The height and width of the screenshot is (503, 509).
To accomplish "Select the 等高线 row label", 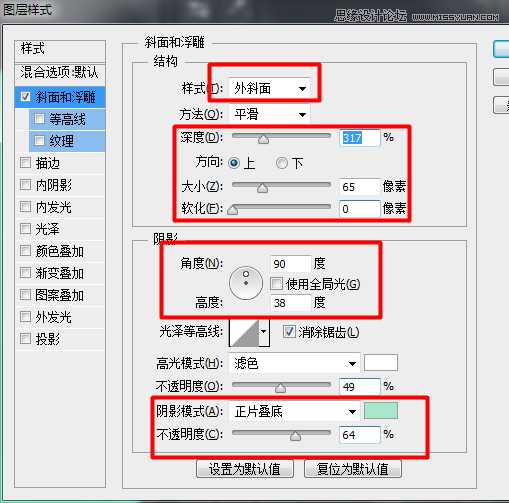I will [68, 119].
